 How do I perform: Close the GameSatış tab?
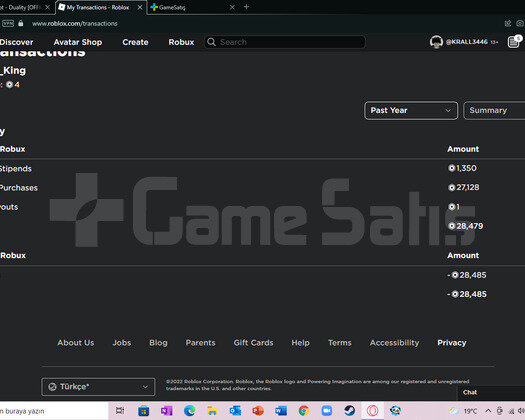pos(232,7)
